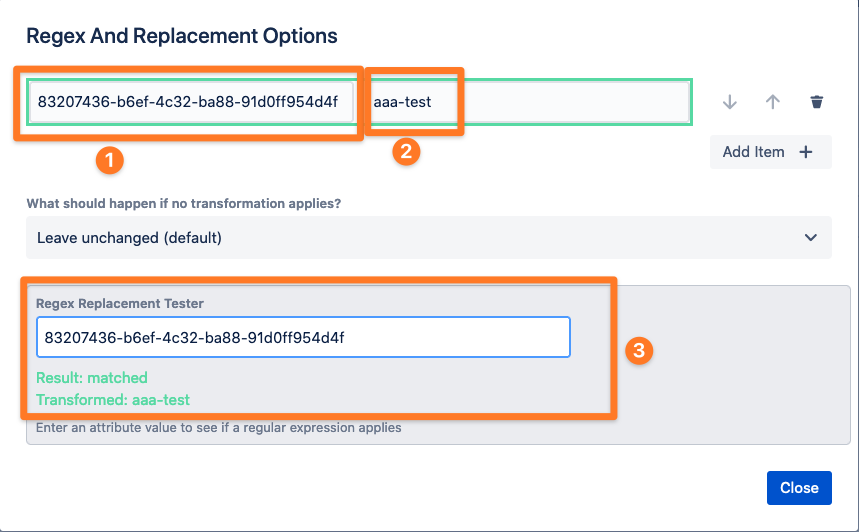Click the Regex And Replacement Options heading
The height and width of the screenshot is (532, 859).
[182, 36]
